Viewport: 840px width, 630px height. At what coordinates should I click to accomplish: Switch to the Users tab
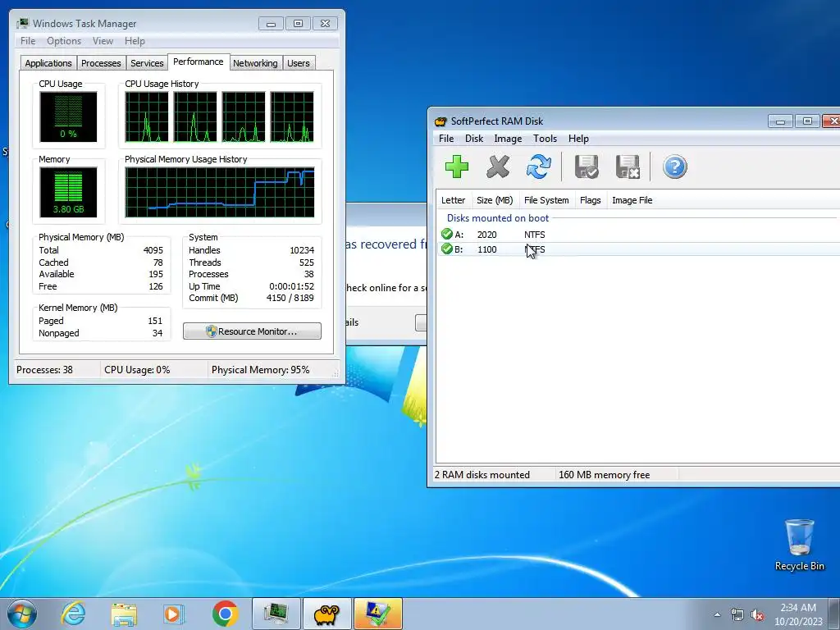point(298,63)
